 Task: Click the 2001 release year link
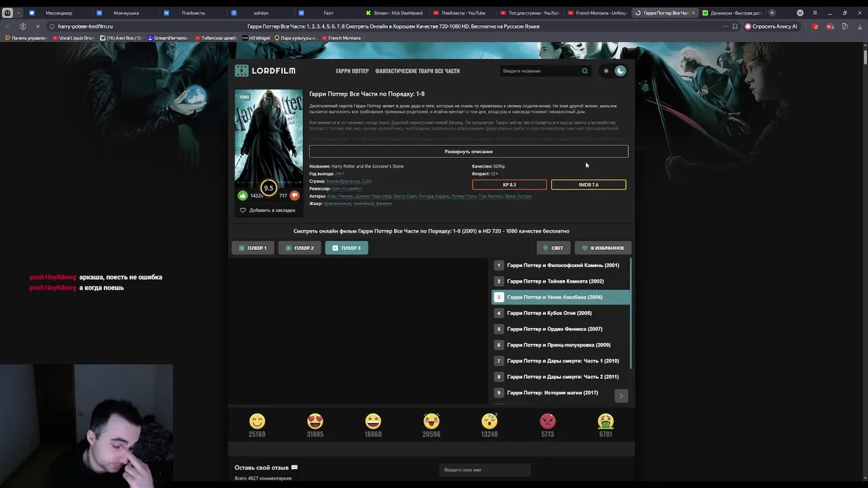point(340,174)
